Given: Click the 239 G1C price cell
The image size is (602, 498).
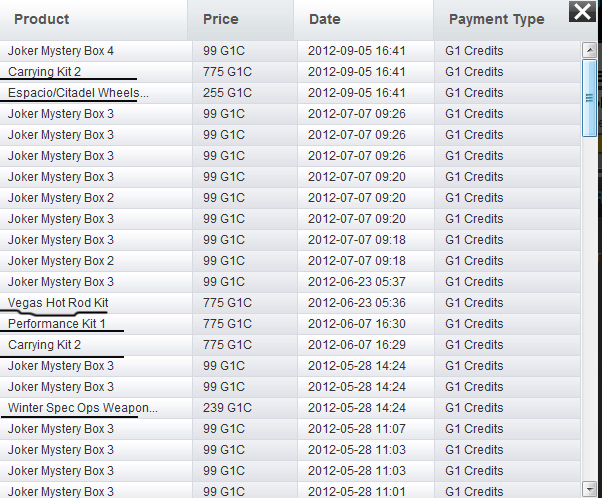Looking at the screenshot, I should tap(227, 408).
